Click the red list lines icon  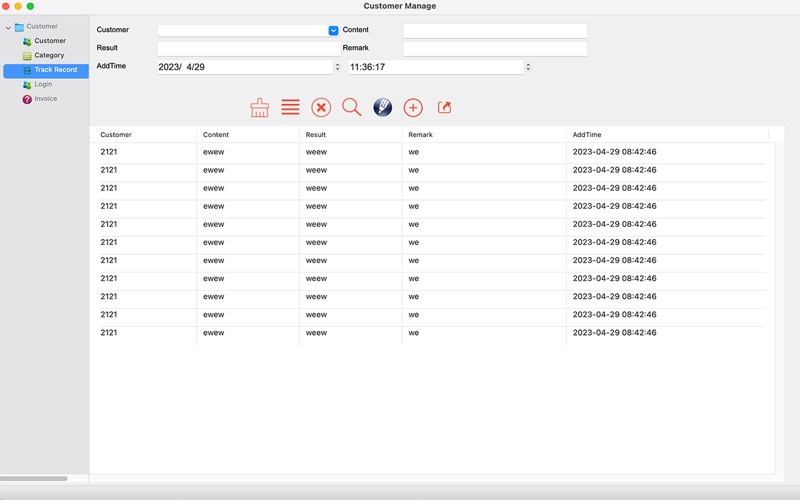click(290, 107)
